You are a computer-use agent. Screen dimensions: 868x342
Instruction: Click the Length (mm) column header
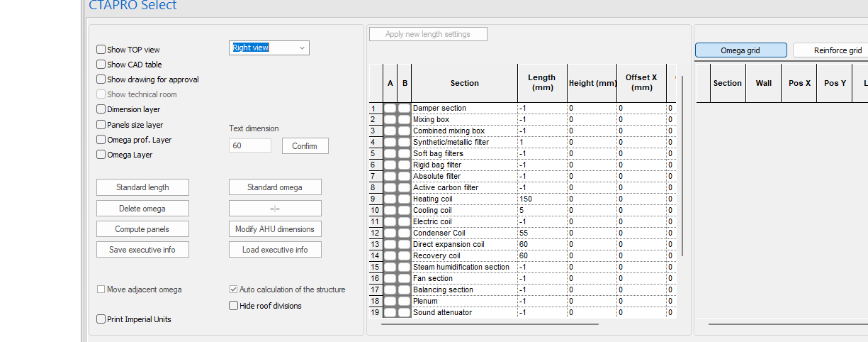tap(542, 83)
